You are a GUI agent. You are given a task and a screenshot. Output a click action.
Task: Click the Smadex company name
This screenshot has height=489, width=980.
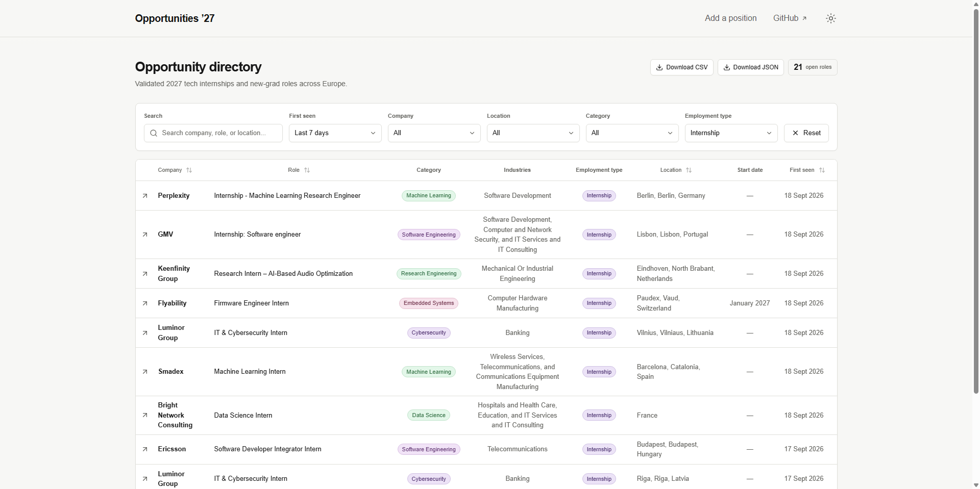click(170, 372)
